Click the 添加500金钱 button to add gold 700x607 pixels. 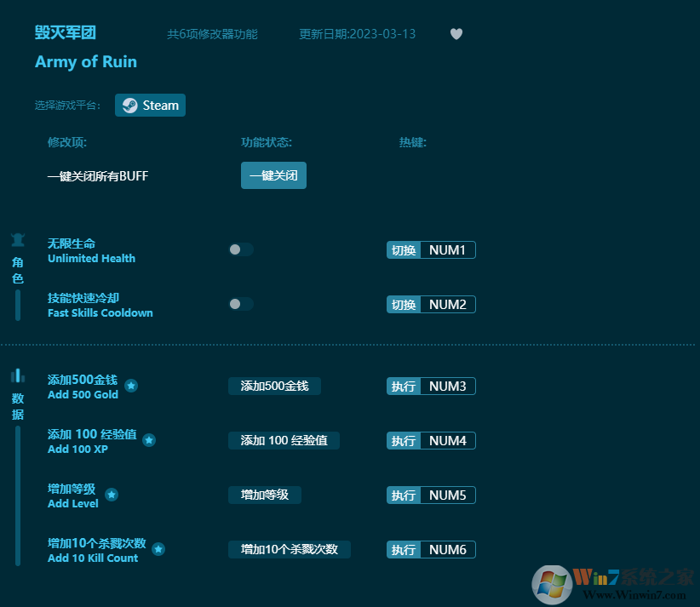tap(274, 386)
